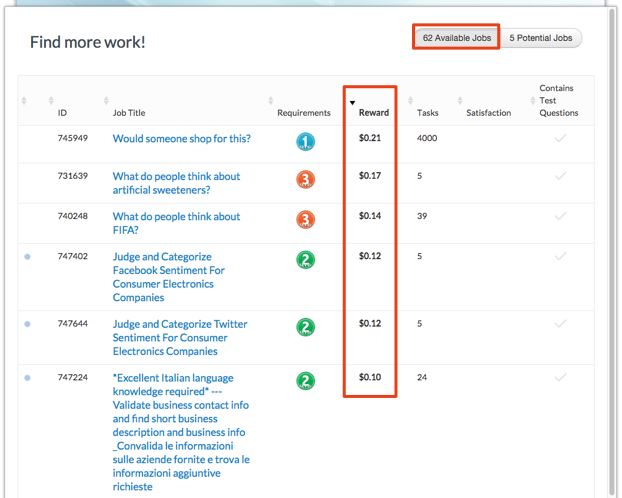Screen dimensions: 622x498
Task: Open What do people think about FIFA?
Action: tap(176, 223)
